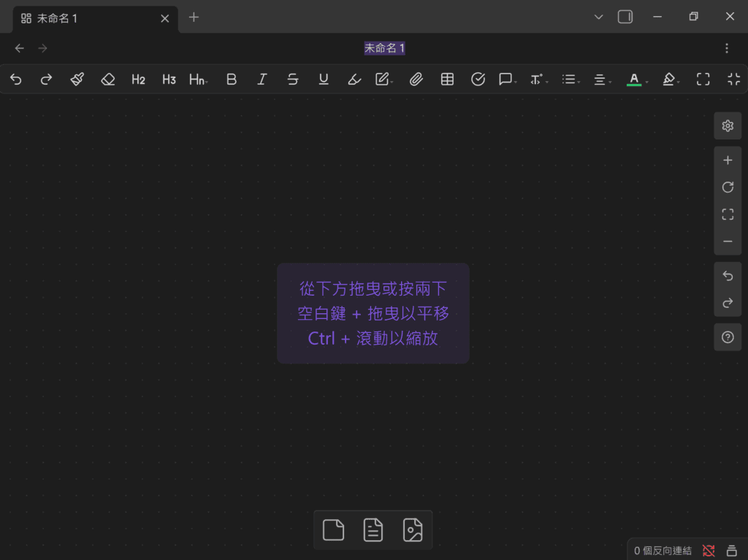
Task: Insert a table from the toolbar
Action: pos(447,80)
